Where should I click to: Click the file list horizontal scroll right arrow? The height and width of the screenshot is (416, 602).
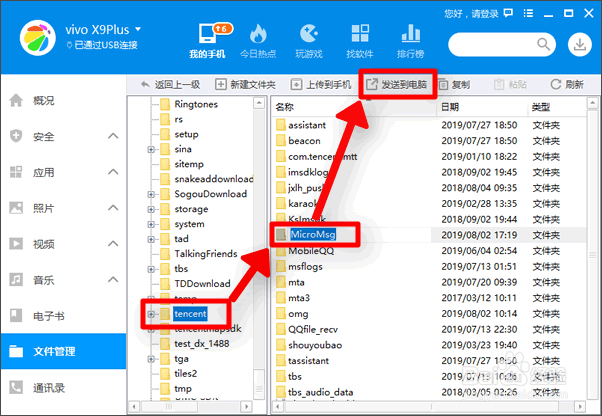(580, 406)
